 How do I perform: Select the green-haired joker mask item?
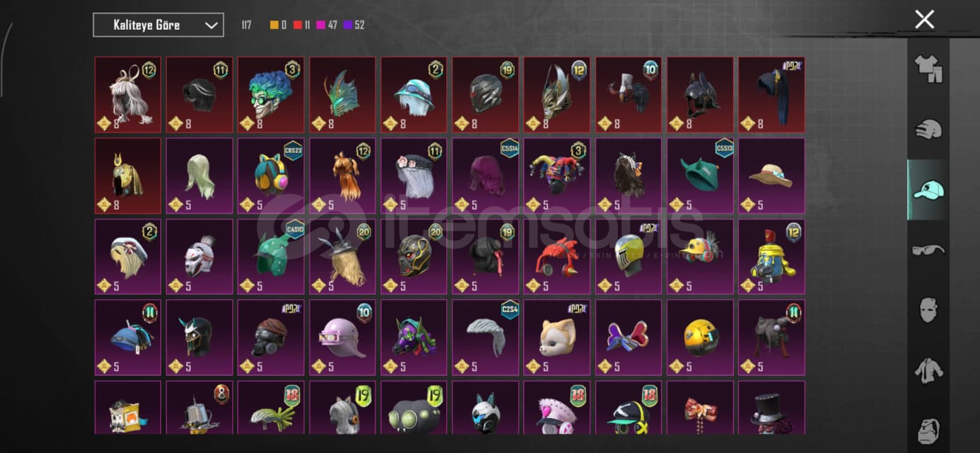pos(271,95)
